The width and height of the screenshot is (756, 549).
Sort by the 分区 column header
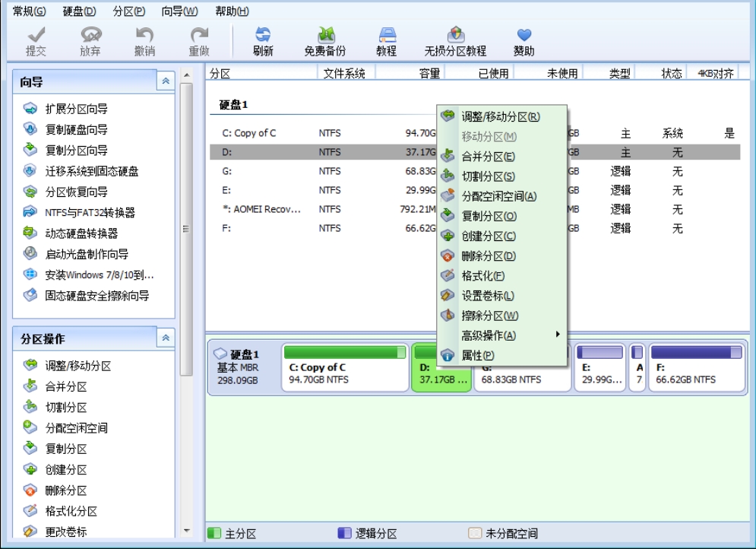(x=261, y=73)
